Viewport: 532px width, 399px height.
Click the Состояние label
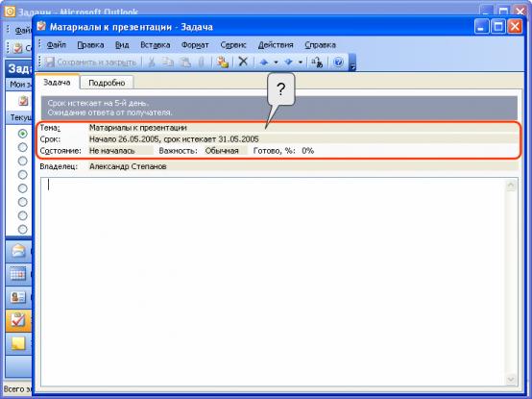[60, 151]
